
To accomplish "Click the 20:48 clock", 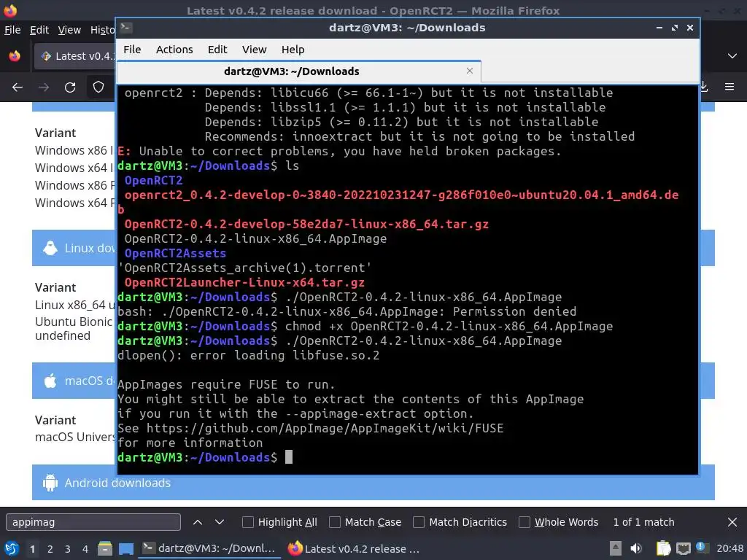I will [729, 548].
